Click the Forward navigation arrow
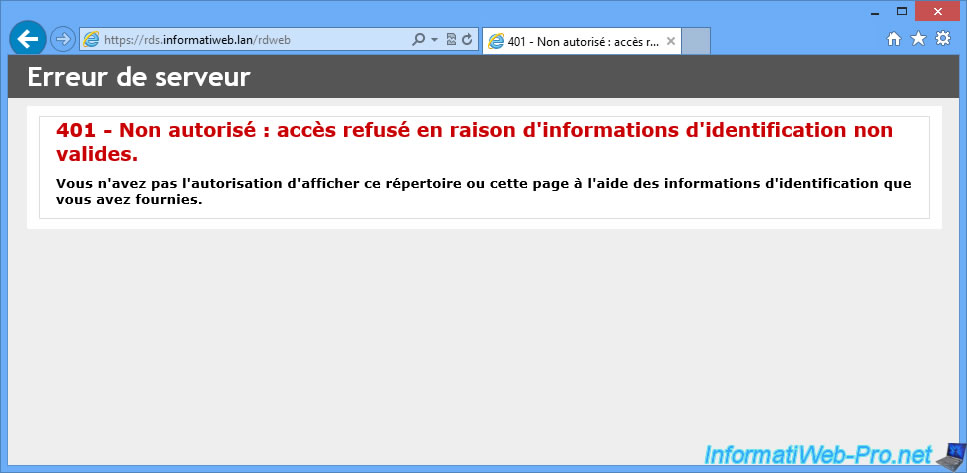 [x=62, y=39]
